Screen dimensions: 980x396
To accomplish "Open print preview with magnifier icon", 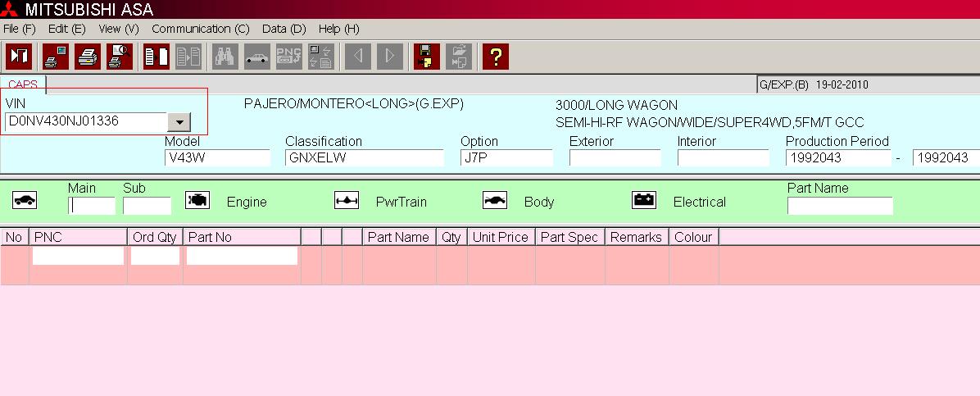I will pyautogui.click(x=119, y=57).
